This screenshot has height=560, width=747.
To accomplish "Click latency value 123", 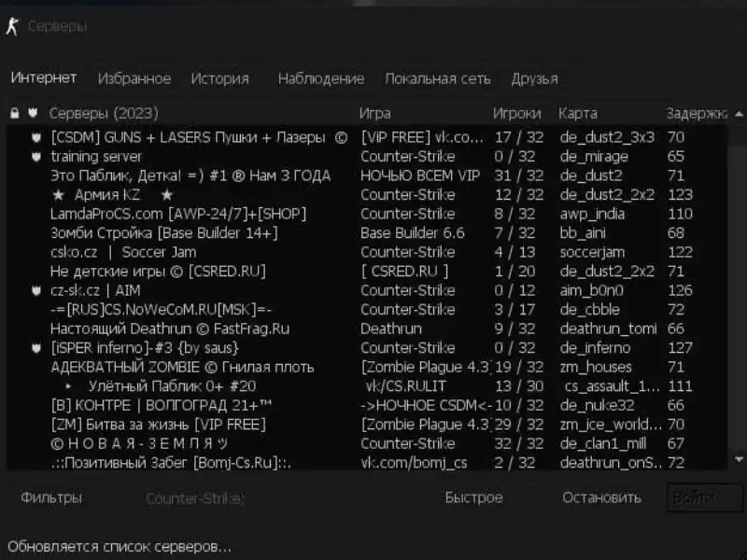I will click(681, 195).
